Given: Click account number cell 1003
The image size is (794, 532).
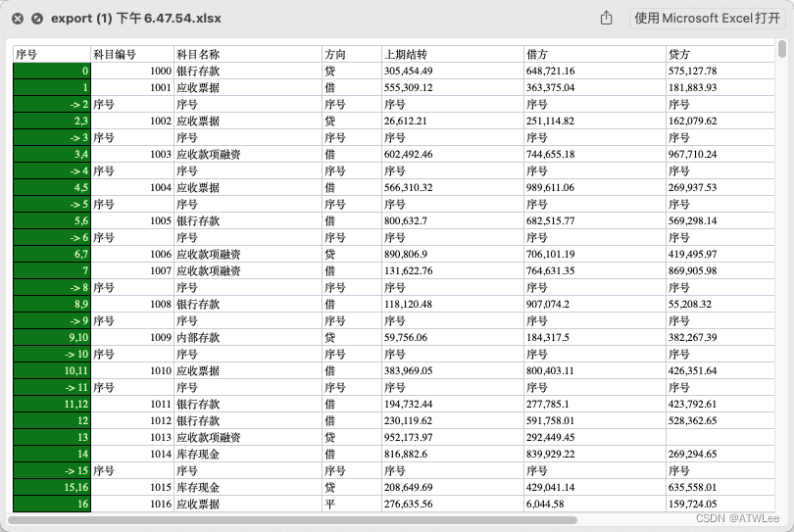Looking at the screenshot, I should click(132, 155).
